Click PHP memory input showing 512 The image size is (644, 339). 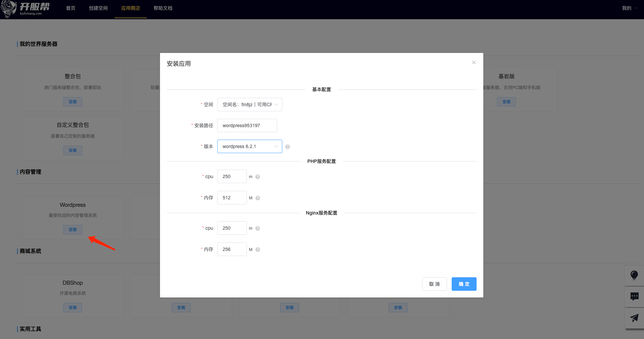(x=232, y=198)
